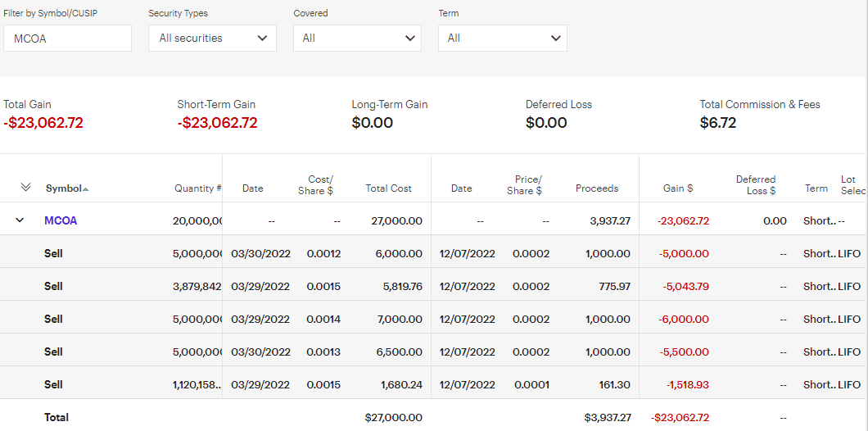Select Sell row with 775.97 proceeds

[434, 287]
